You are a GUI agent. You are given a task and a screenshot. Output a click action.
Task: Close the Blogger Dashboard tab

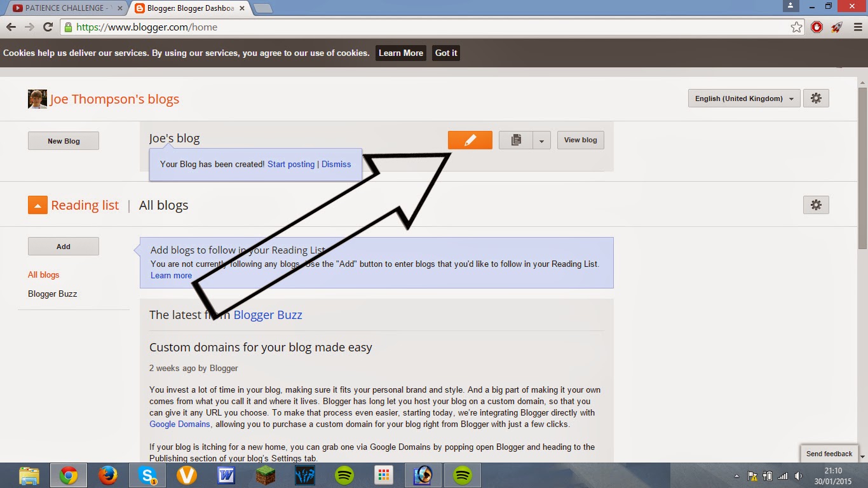242,8
